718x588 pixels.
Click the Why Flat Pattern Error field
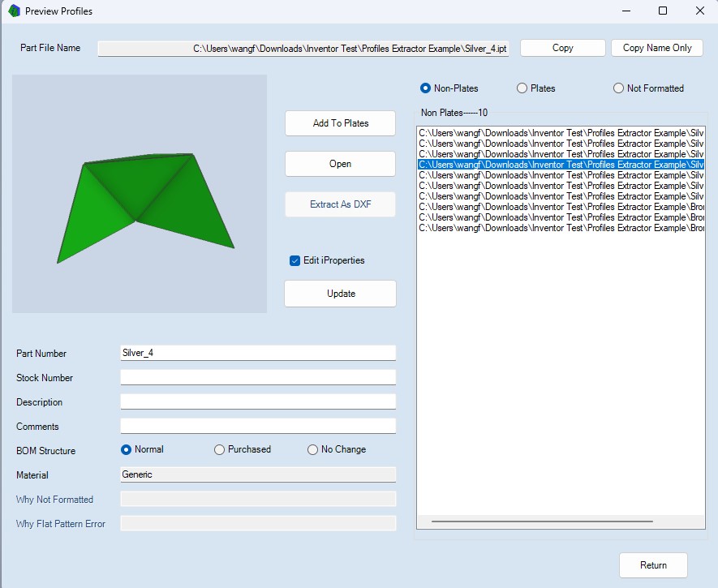[x=258, y=523]
